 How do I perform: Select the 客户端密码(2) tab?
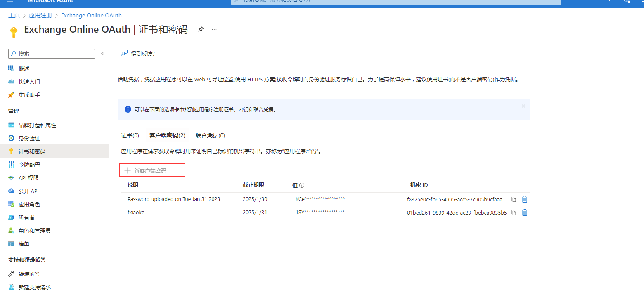[x=167, y=135]
